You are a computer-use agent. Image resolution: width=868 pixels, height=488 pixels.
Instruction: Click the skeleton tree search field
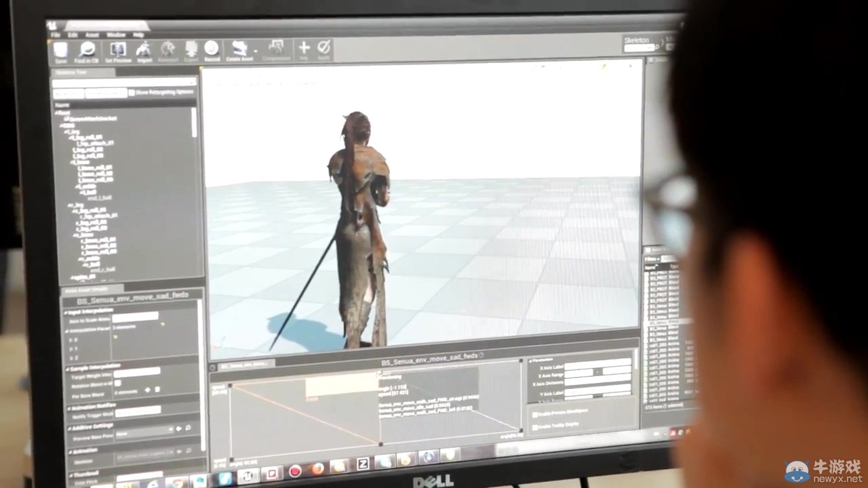[x=125, y=82]
